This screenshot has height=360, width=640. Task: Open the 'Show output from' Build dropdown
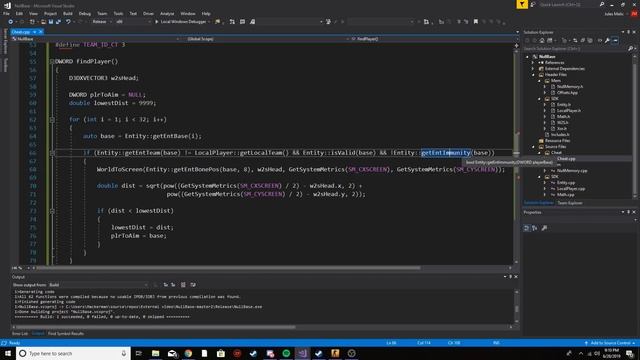click(98, 285)
